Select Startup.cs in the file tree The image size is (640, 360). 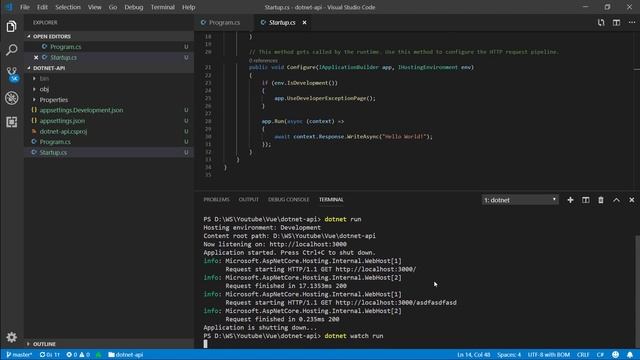108,152
